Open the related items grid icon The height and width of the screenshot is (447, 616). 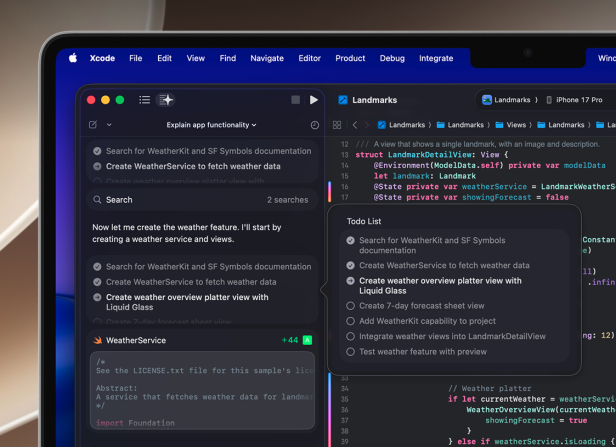point(337,125)
